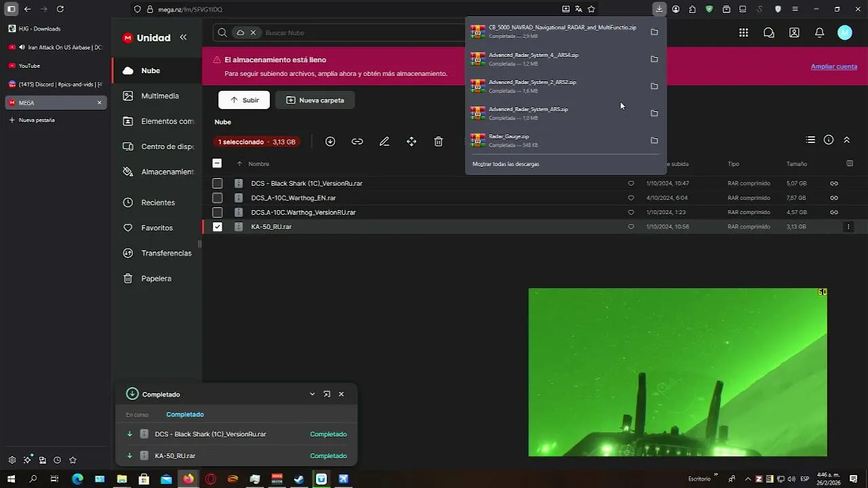Open Papelera in the sidebar
Screen dimensions: 868x488
157,279
